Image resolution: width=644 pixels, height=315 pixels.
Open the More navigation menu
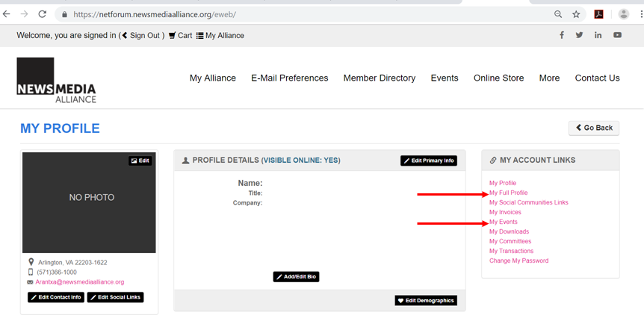point(549,78)
